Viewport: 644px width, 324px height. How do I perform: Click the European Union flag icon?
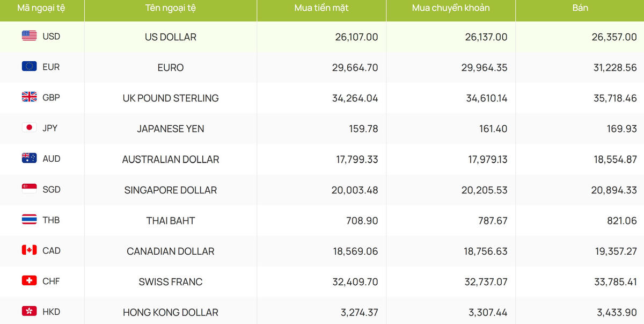click(x=29, y=67)
